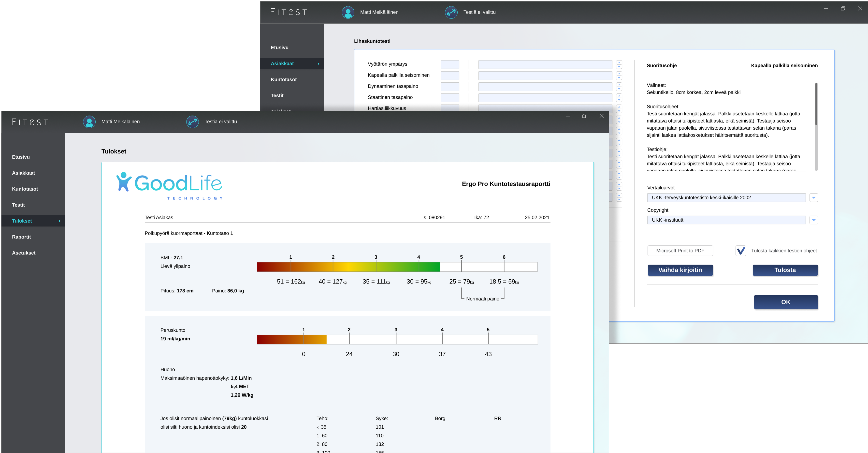Click the FITEST logo in back window
868x453 pixels.
coord(289,12)
